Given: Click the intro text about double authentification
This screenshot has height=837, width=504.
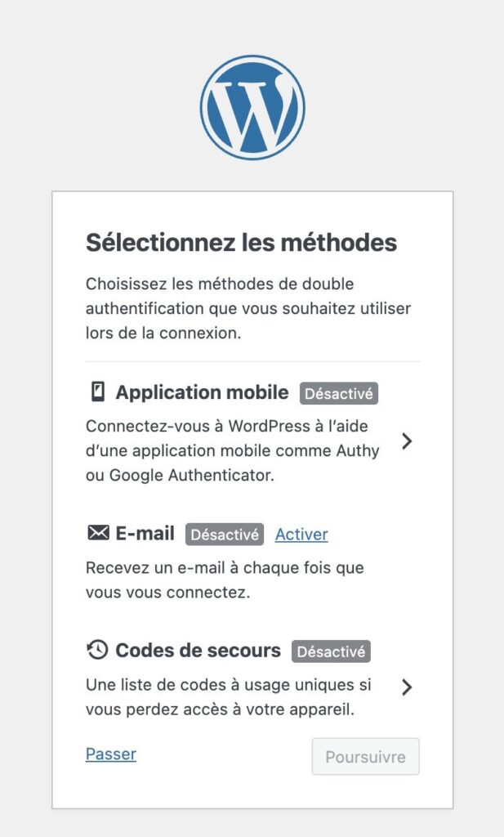Looking at the screenshot, I should [x=248, y=309].
